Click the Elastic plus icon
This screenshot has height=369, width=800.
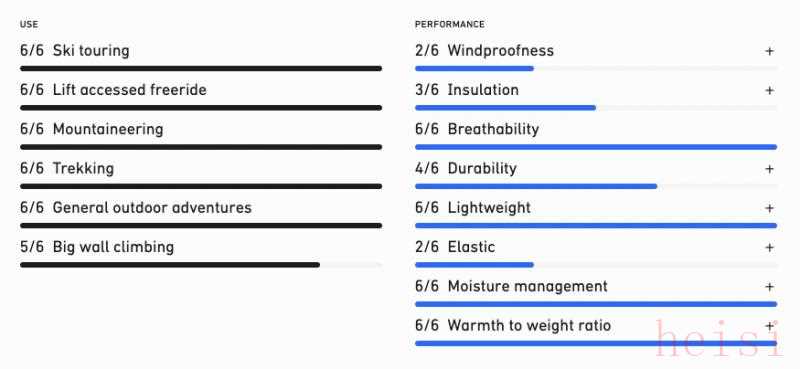(x=769, y=248)
